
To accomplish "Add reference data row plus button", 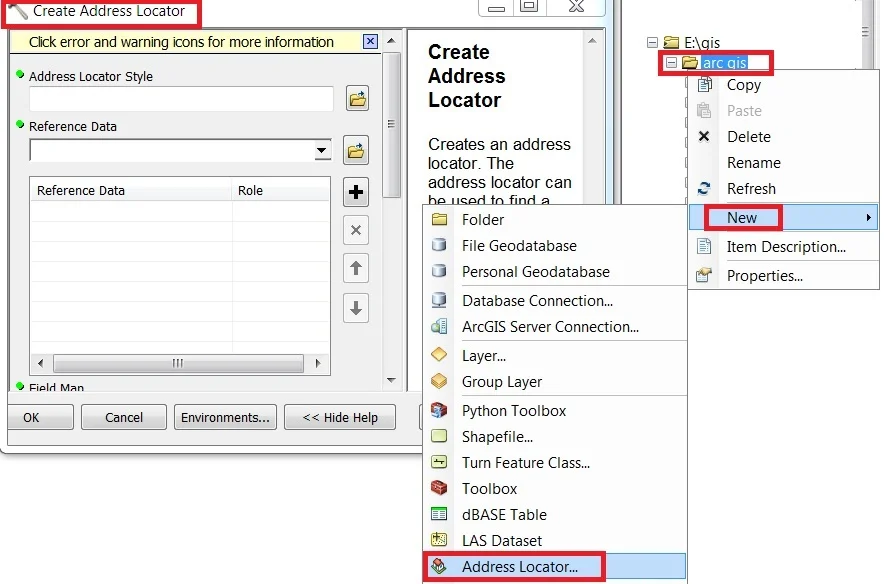I will pyautogui.click(x=356, y=192).
